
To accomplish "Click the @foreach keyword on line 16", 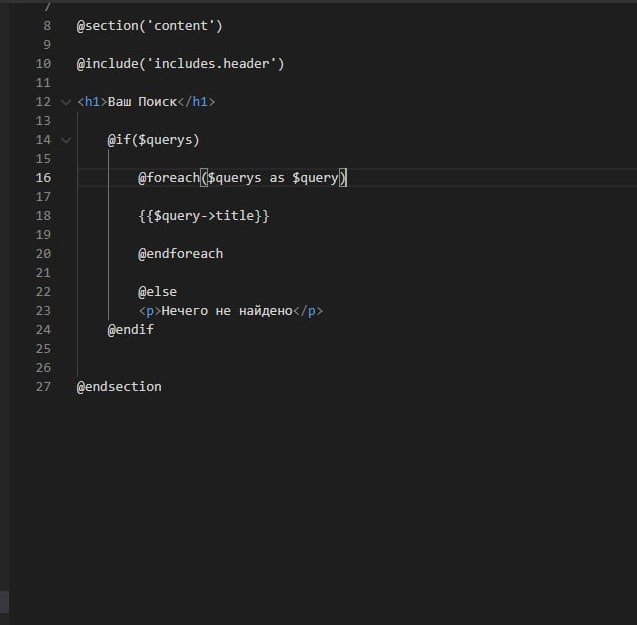I will click(169, 178).
